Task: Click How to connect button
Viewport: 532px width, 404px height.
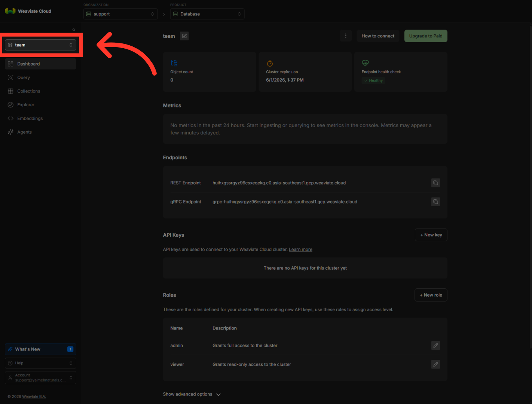Action: [378, 36]
